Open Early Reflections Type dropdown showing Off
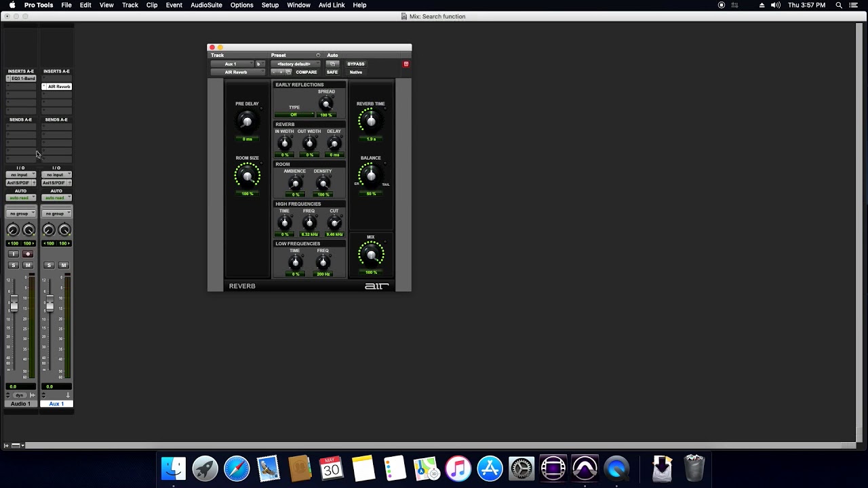Image resolution: width=868 pixels, height=488 pixels. [x=294, y=115]
